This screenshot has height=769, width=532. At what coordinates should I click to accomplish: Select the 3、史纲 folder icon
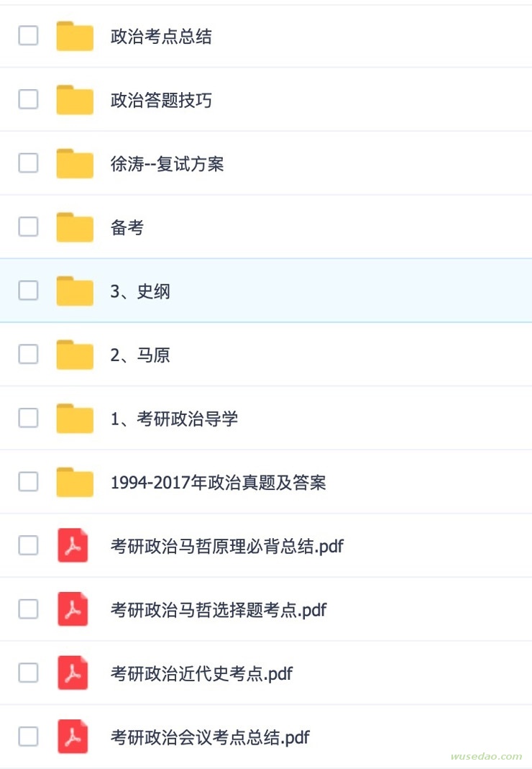click(75, 291)
